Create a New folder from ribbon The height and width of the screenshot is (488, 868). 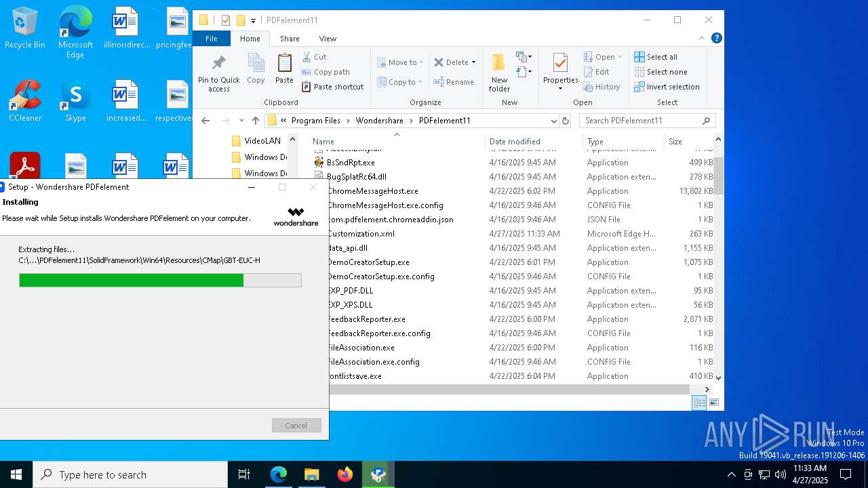click(499, 73)
